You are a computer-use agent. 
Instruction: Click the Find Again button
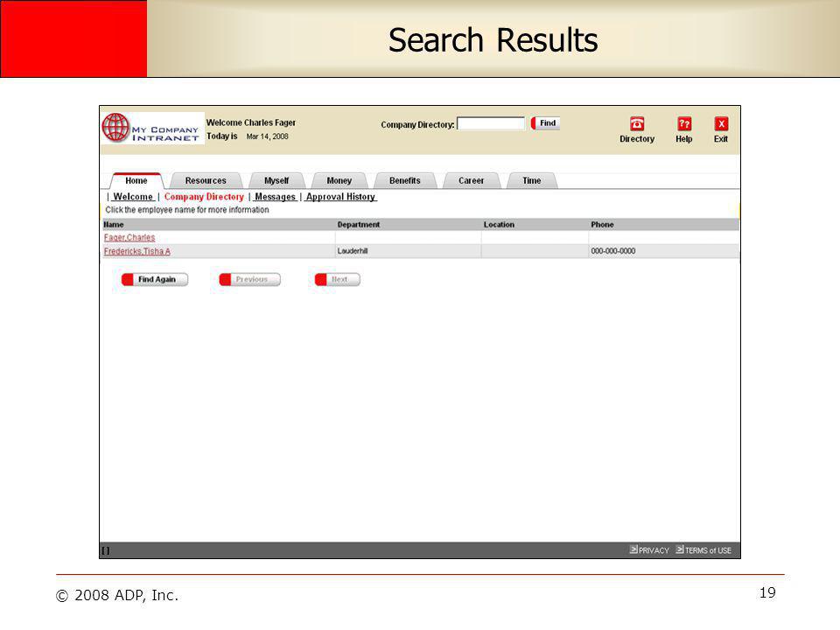[155, 279]
